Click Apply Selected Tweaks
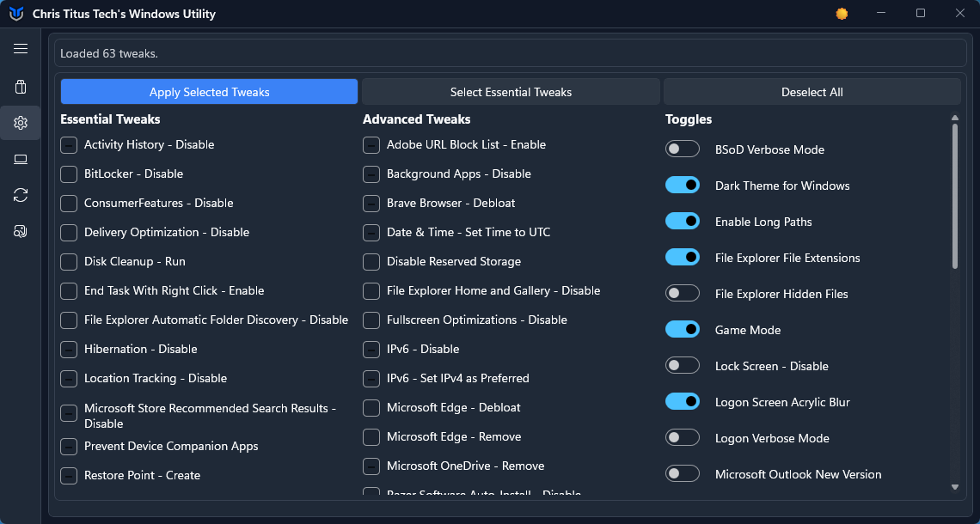980x524 pixels. coord(210,92)
